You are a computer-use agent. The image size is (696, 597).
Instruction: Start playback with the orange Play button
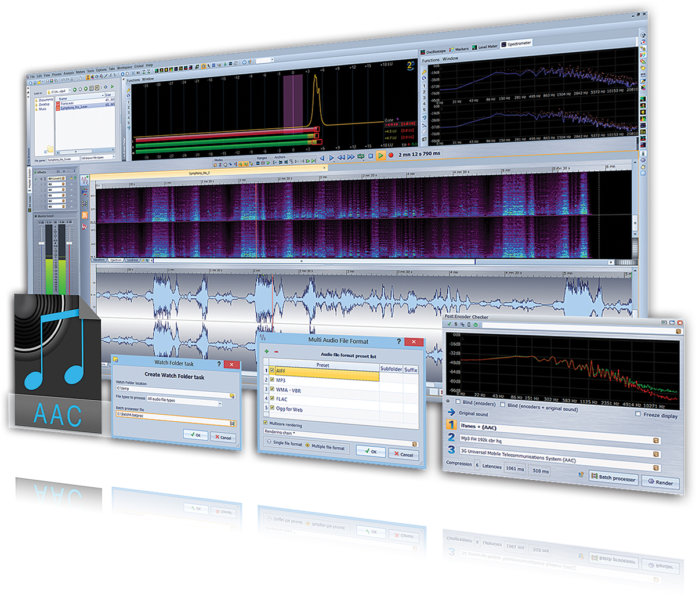(380, 155)
